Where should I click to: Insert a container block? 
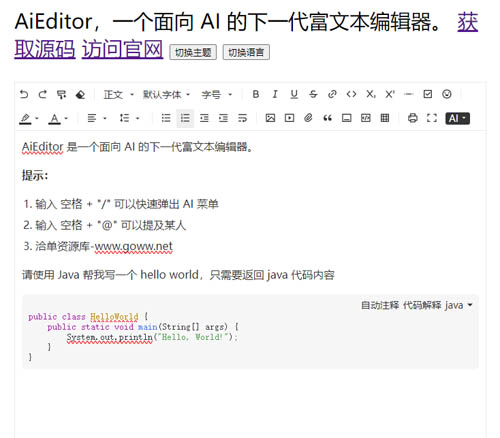coord(347,118)
